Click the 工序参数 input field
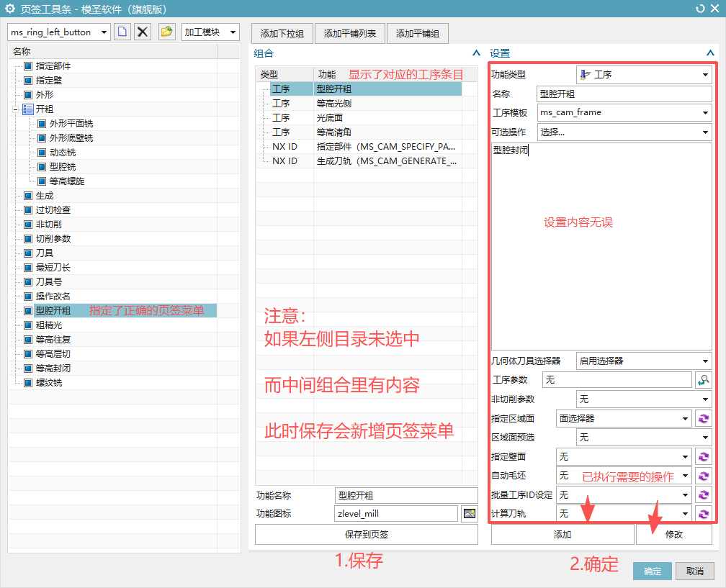Image resolution: width=726 pixels, height=588 pixels. point(617,380)
